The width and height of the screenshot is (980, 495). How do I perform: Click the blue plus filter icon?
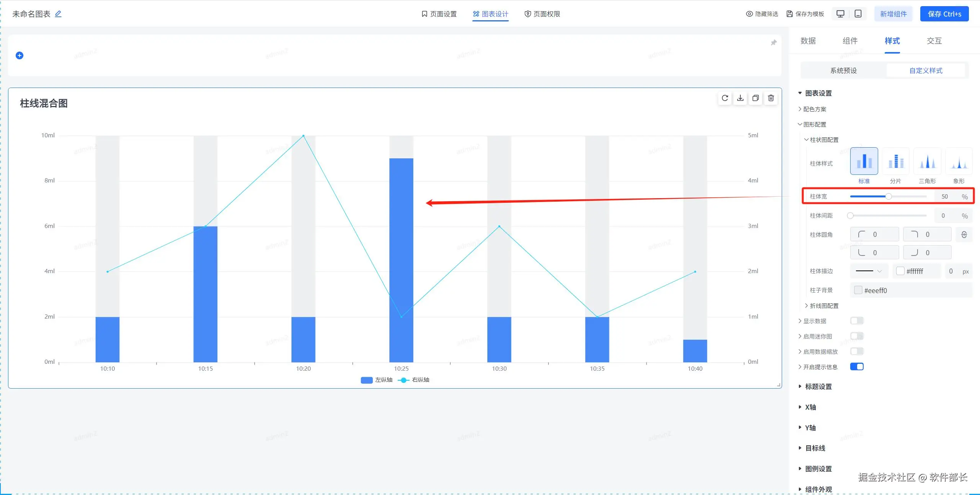[20, 55]
